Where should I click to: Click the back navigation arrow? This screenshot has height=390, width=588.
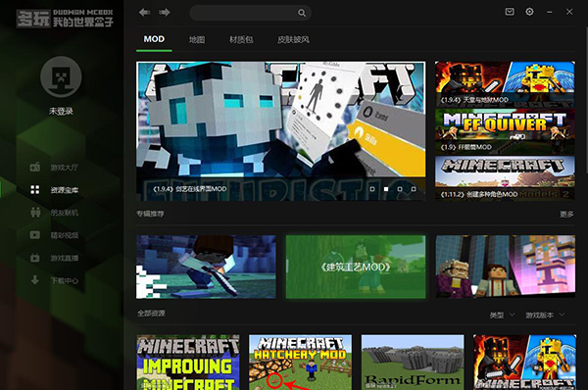point(144,13)
